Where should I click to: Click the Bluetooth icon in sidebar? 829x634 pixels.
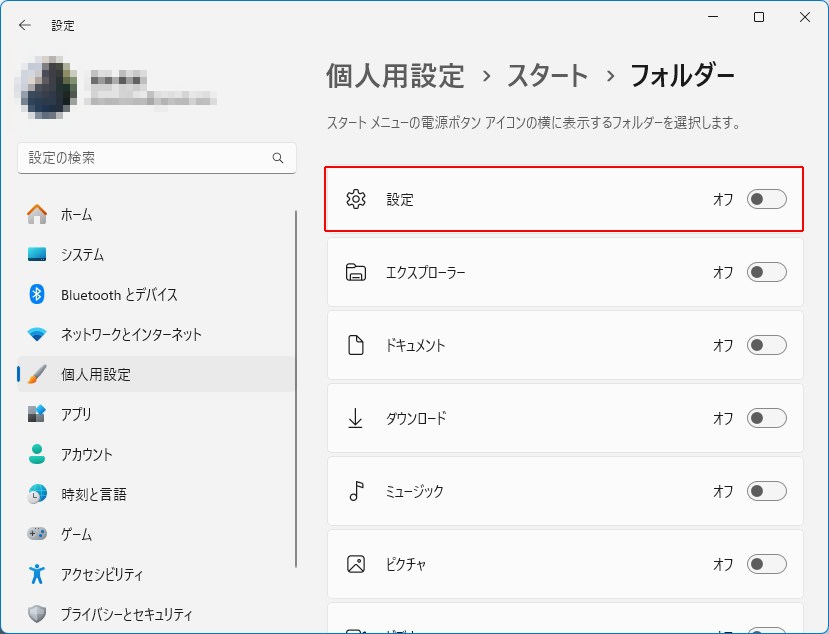[36, 294]
